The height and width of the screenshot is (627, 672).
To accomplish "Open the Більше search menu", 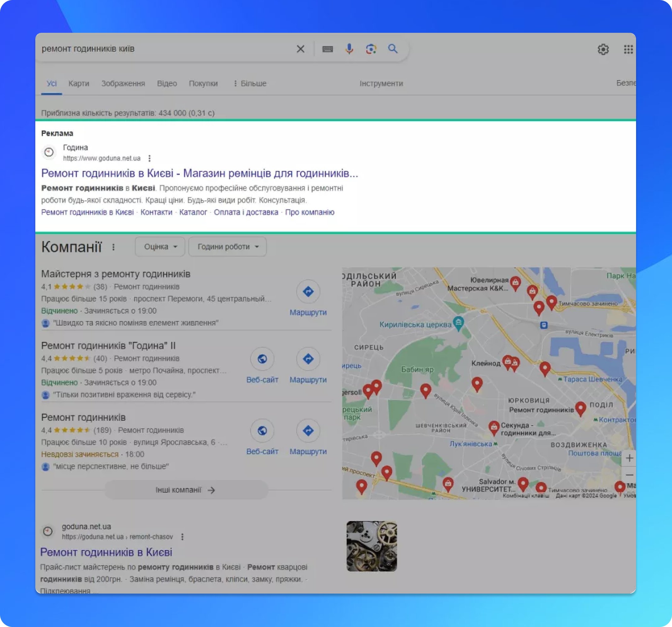I will point(250,83).
